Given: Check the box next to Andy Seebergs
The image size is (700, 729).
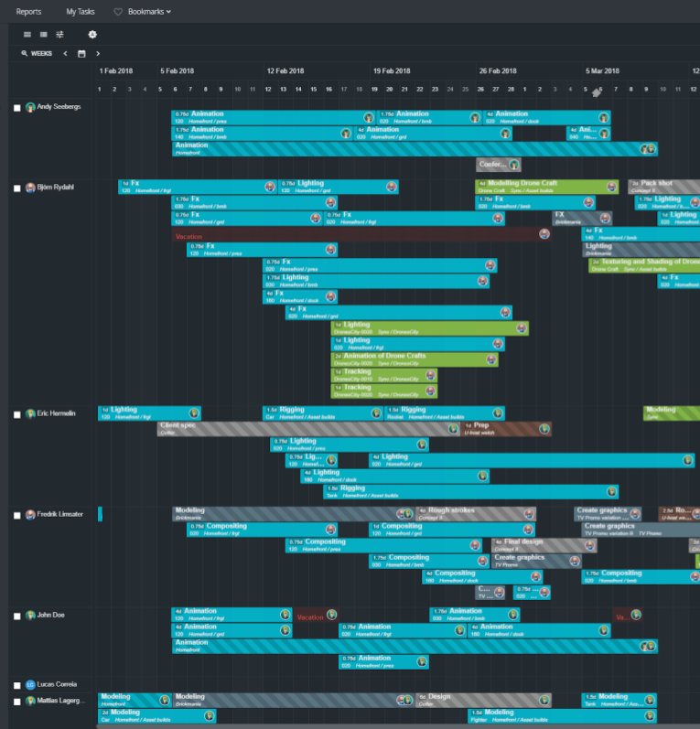Looking at the screenshot, I should [x=17, y=108].
